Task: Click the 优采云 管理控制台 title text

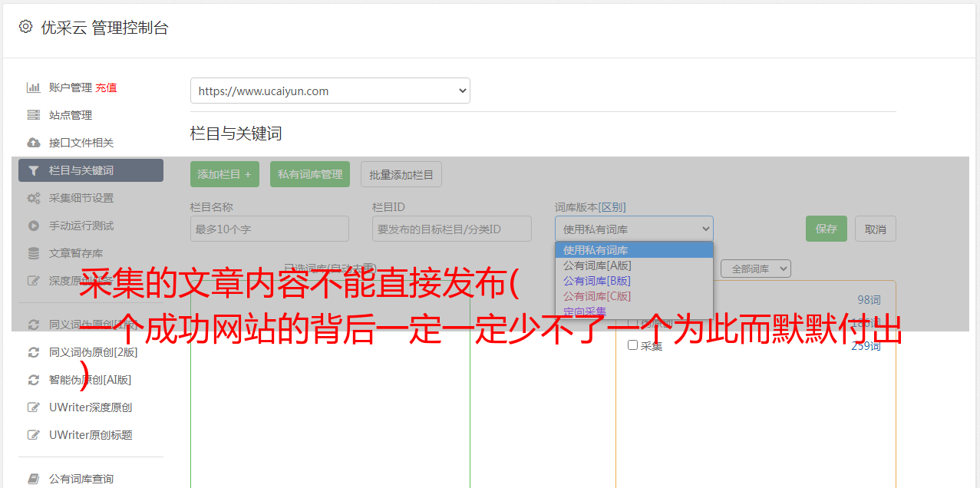Action: click(104, 28)
